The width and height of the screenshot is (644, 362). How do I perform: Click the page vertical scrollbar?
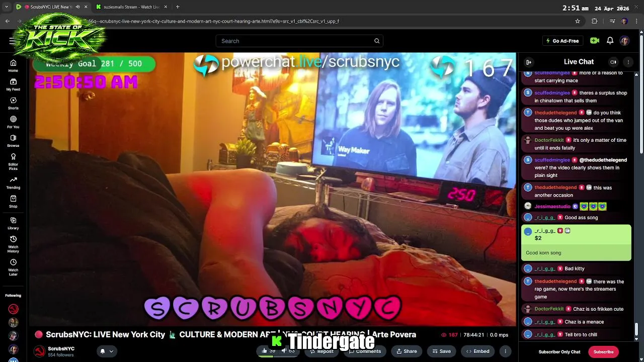click(x=641, y=93)
